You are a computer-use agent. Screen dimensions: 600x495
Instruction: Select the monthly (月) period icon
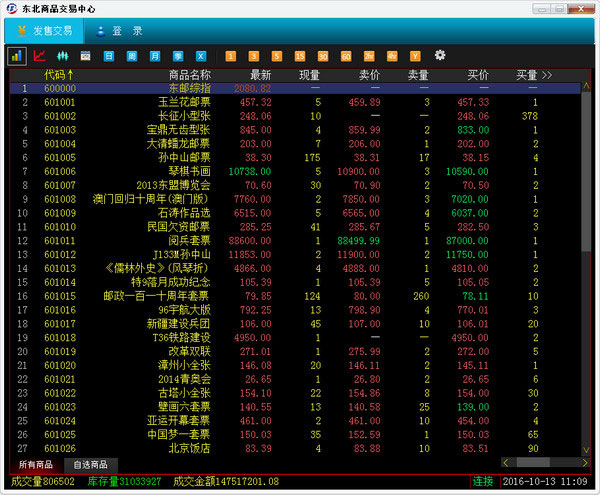(155, 56)
